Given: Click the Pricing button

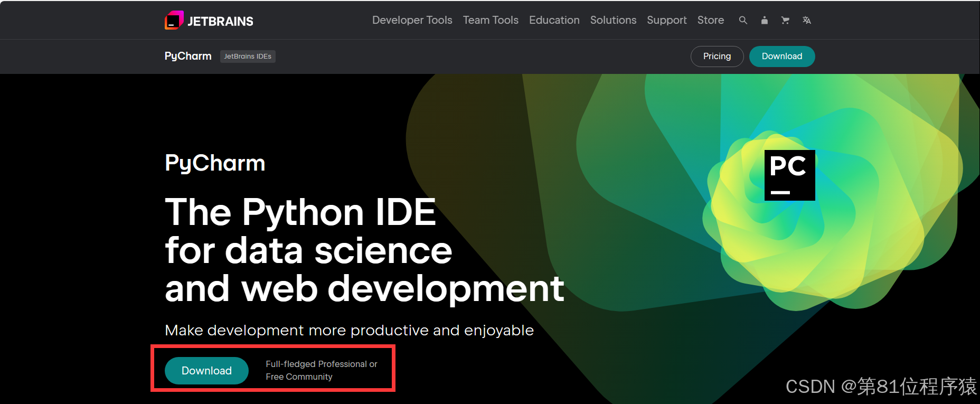Looking at the screenshot, I should pyautogui.click(x=717, y=57).
